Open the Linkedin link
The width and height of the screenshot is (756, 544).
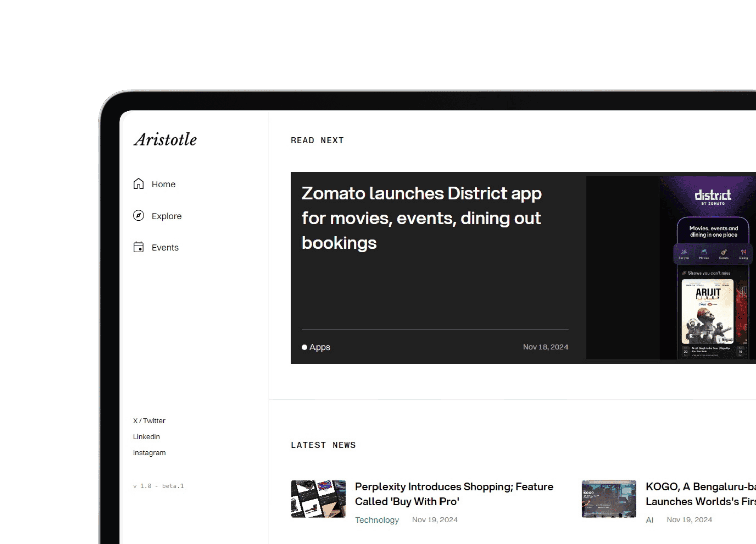(x=146, y=437)
